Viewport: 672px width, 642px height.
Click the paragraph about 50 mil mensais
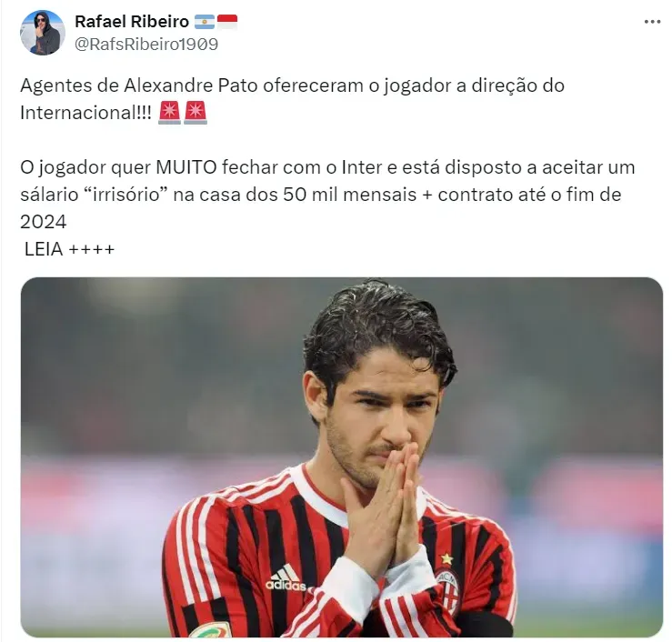pos(327,195)
